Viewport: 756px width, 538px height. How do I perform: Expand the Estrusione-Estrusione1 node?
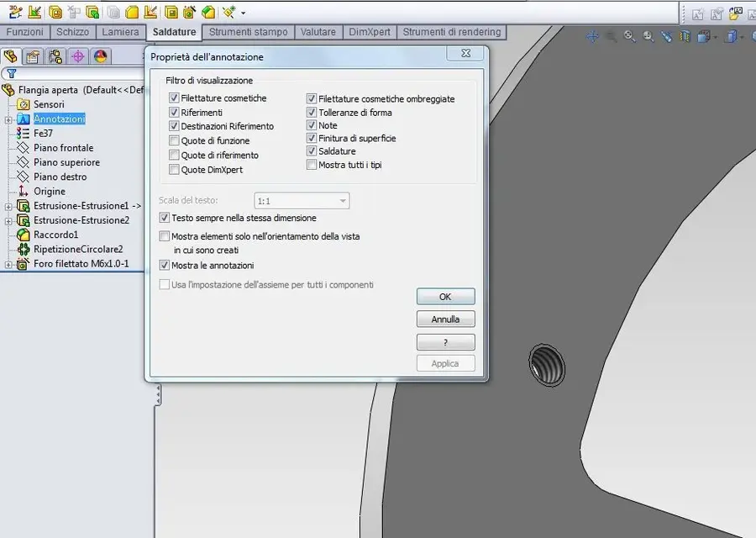[8, 207]
